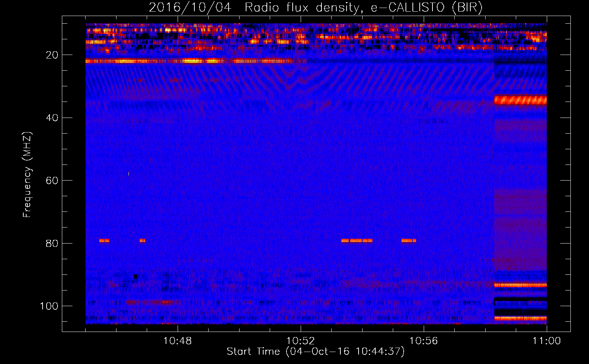Click the 20 MHz frequency tick label
Screen dimensions: 589x364
point(52,55)
